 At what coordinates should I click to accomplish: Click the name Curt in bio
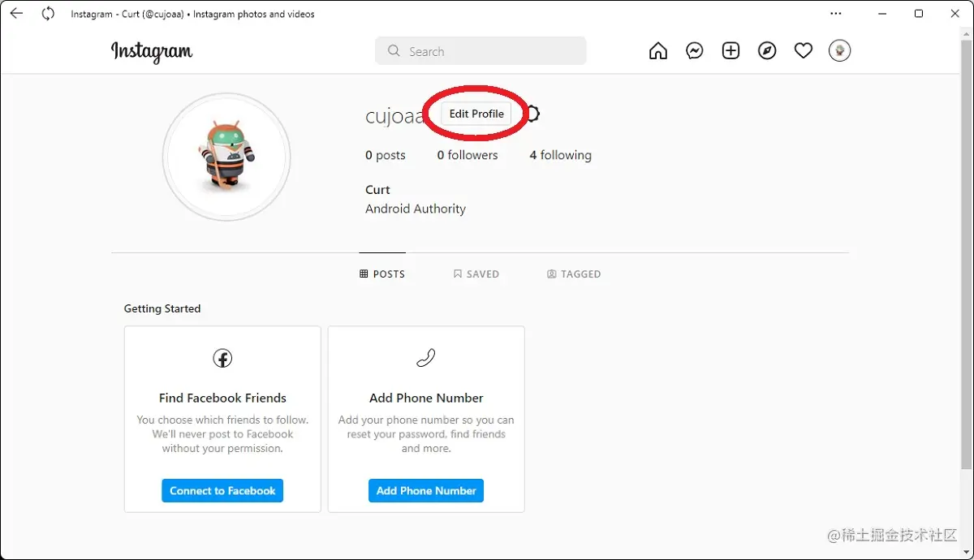coord(377,189)
